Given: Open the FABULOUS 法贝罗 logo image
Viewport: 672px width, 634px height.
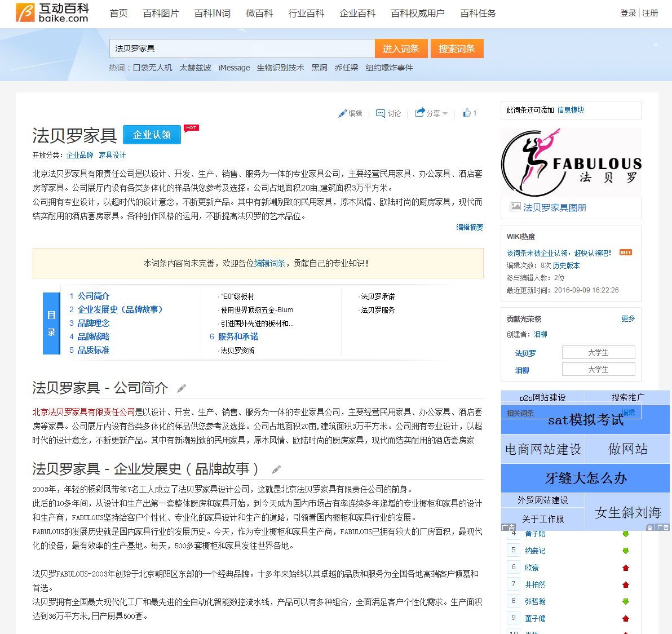Looking at the screenshot, I should tap(571, 162).
